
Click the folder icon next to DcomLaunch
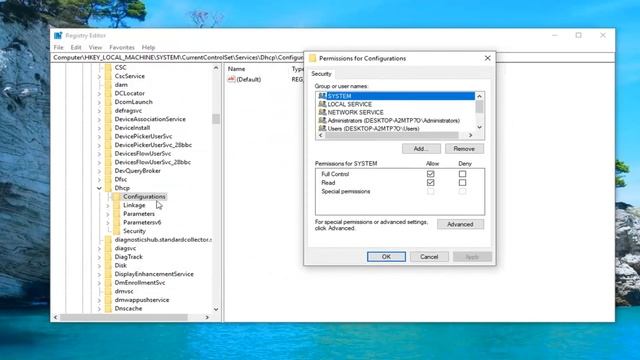[x=108, y=102]
